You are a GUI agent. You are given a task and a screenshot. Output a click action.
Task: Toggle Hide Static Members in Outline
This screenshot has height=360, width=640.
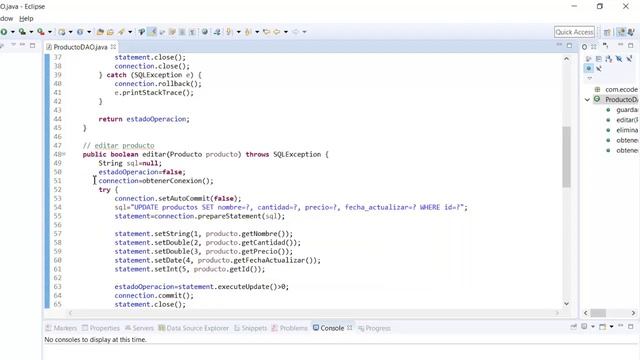point(629,59)
